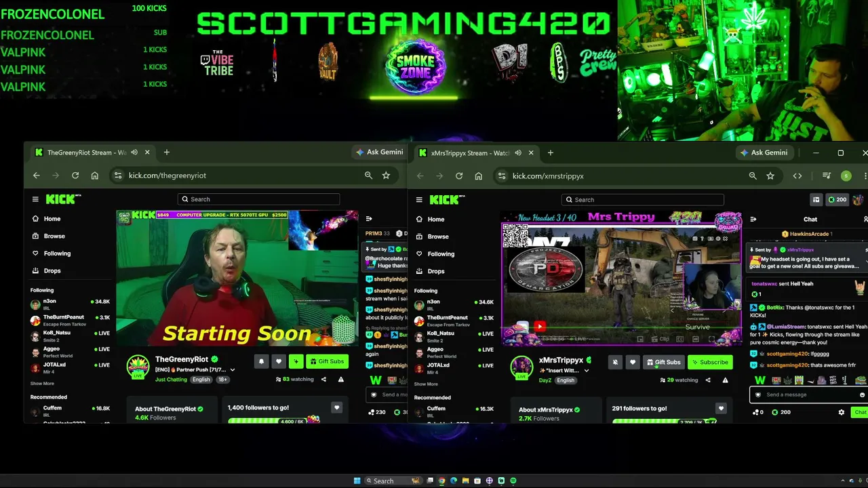Screen dimensions: 868x488
Task: Report xMrsTrippyx stream via warning icon
Action: coord(725,380)
